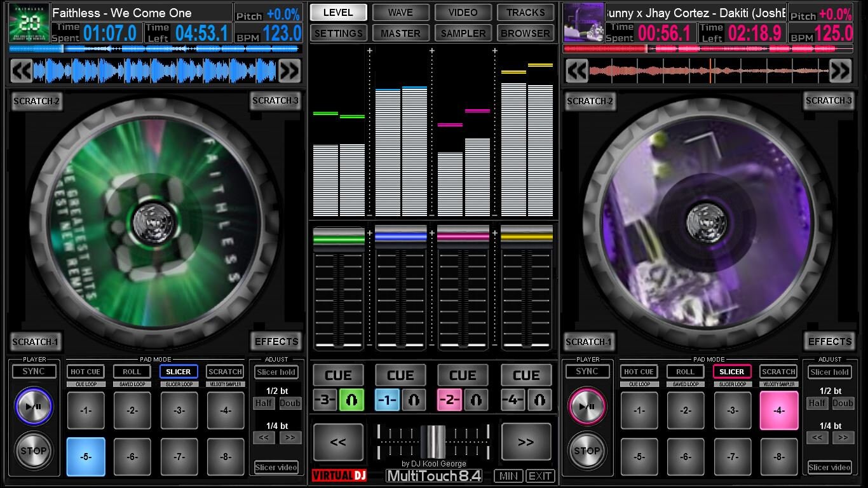Stop playback on the right deck
Screen dimensions: 868x488
click(x=587, y=451)
